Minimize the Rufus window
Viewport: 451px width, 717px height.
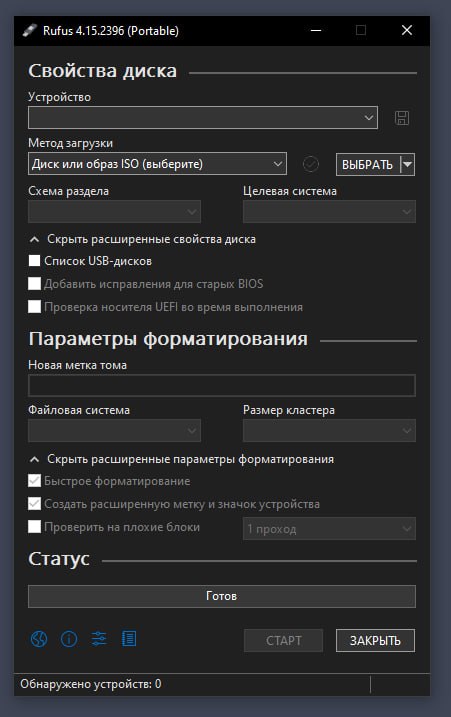point(316,31)
